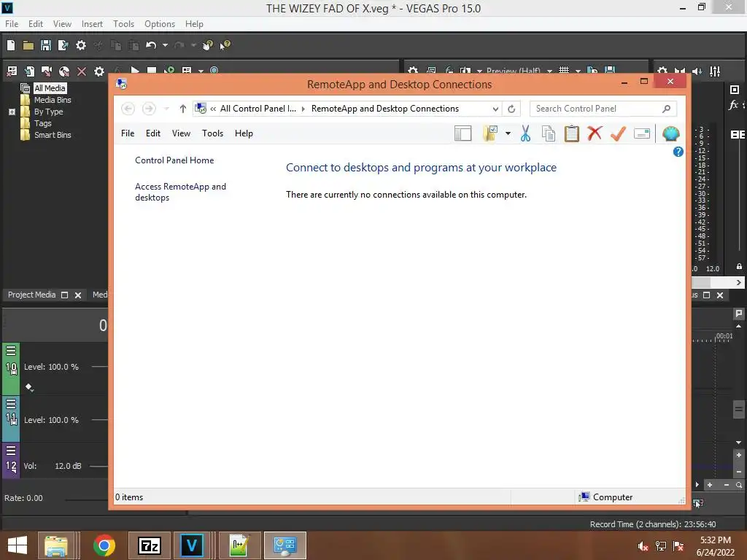Click the track 12 audio menu icon
The image size is (747, 560).
11,451
